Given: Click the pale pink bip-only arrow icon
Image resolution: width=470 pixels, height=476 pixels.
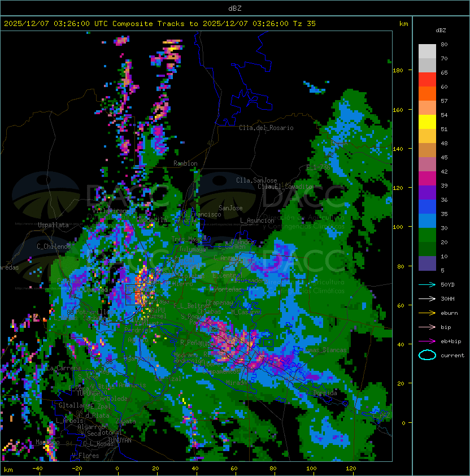Looking at the screenshot, I should click(x=427, y=327).
